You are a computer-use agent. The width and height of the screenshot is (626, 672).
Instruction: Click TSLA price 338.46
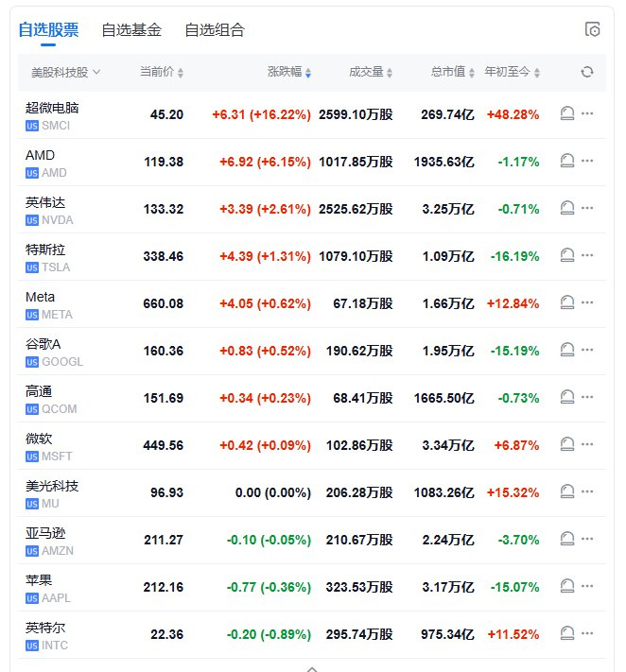pyautogui.click(x=164, y=256)
